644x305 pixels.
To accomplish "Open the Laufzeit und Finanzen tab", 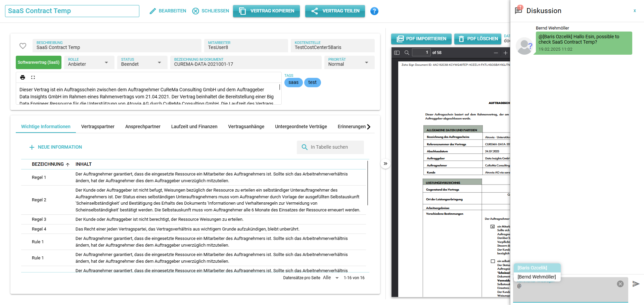I will [194, 127].
